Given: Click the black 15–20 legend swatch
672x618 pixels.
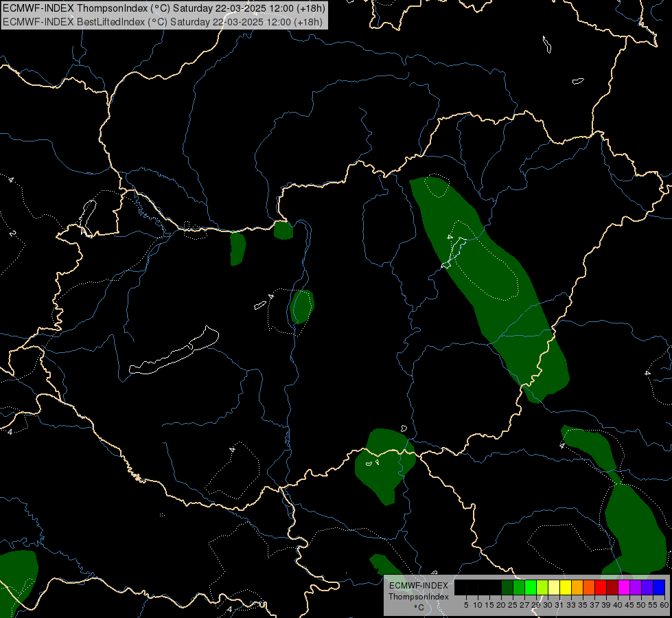Looking at the screenshot, I should coord(496,587).
